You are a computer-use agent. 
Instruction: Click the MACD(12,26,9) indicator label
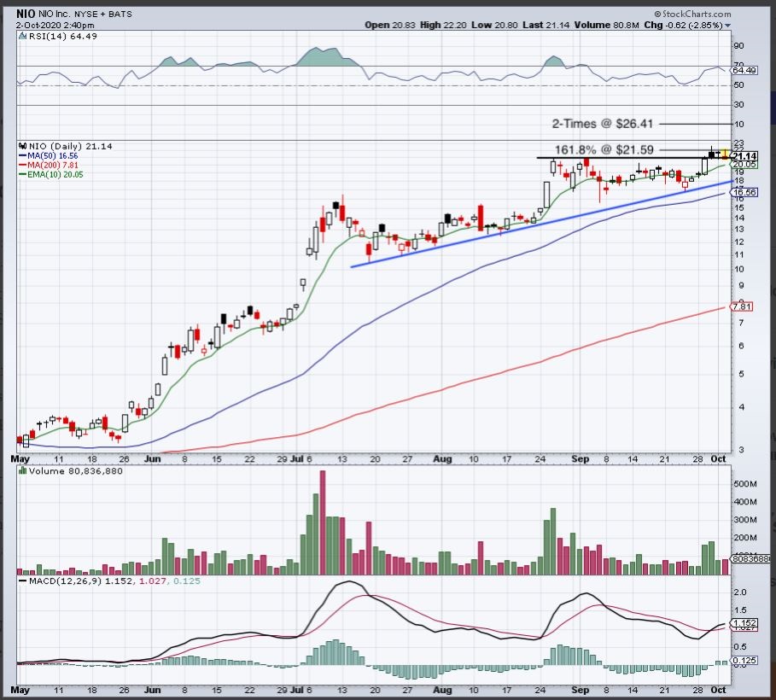click(x=64, y=580)
